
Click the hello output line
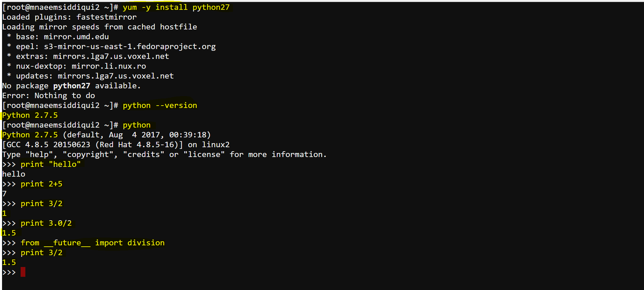click(x=14, y=174)
